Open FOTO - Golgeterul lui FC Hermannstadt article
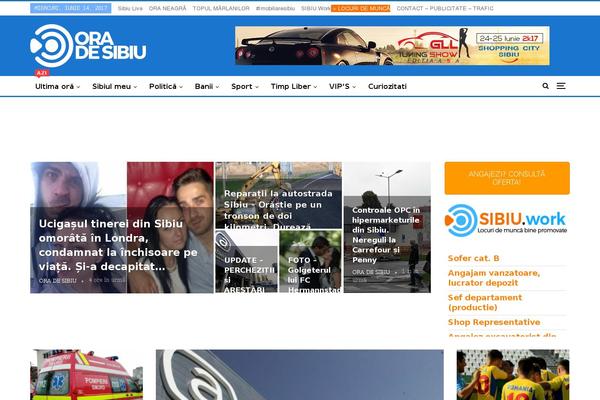This screenshot has height=400, width=600. click(x=314, y=274)
